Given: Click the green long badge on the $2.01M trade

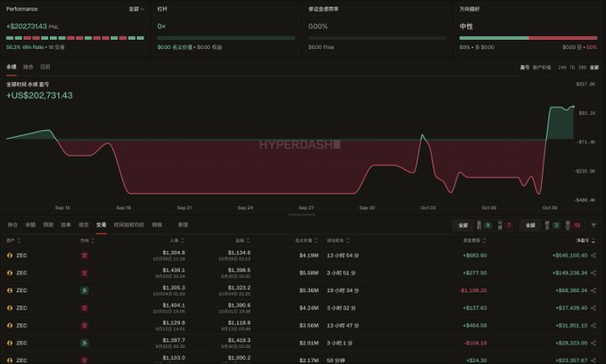Looking at the screenshot, I should point(85,343).
